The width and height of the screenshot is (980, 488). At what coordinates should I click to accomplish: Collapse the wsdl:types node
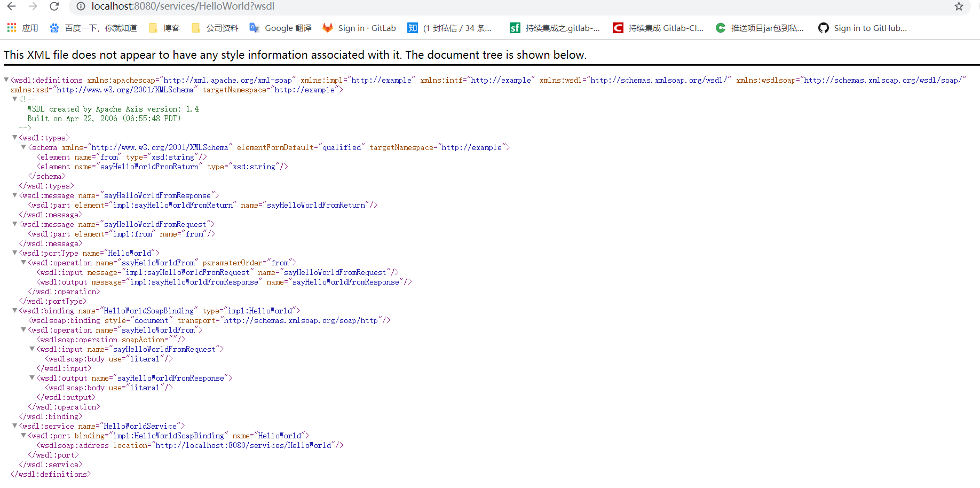click(15, 137)
